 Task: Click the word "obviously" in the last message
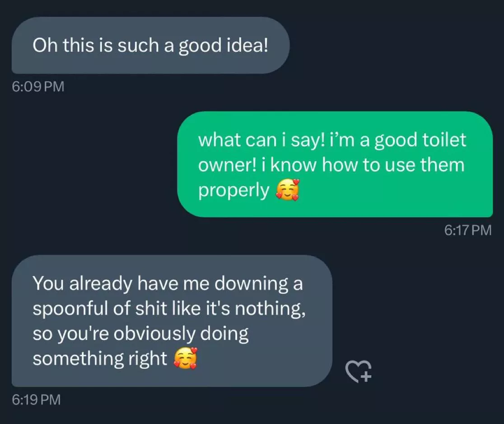(x=155, y=334)
